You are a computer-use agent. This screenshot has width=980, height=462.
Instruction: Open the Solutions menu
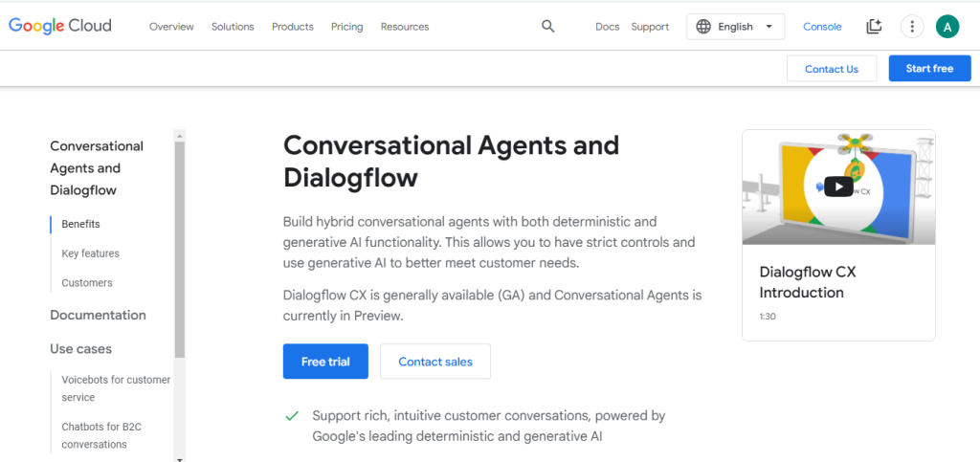(x=233, y=27)
